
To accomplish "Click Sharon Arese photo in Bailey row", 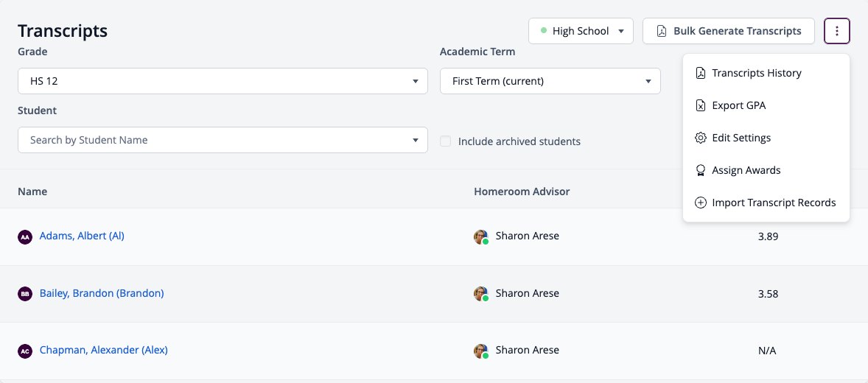I will [481, 293].
